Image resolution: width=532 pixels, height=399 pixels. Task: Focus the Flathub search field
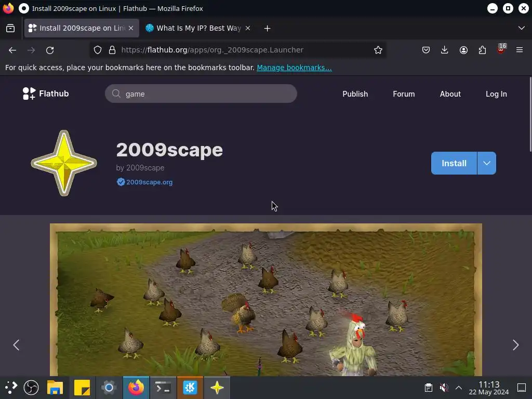point(201,94)
